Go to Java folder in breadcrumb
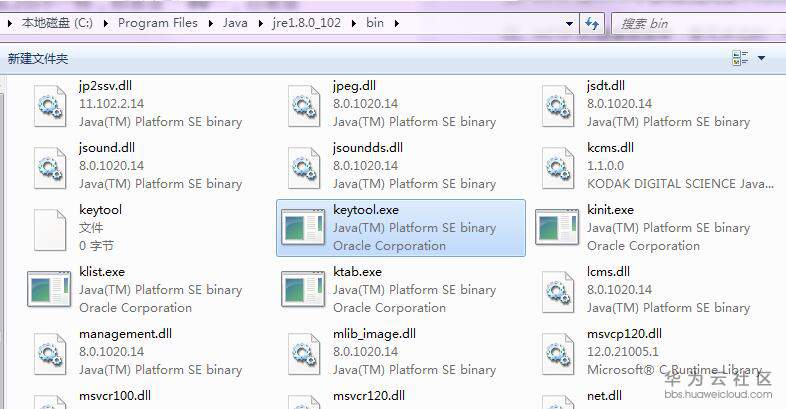Screen dimensions: 786x409 click(x=235, y=23)
